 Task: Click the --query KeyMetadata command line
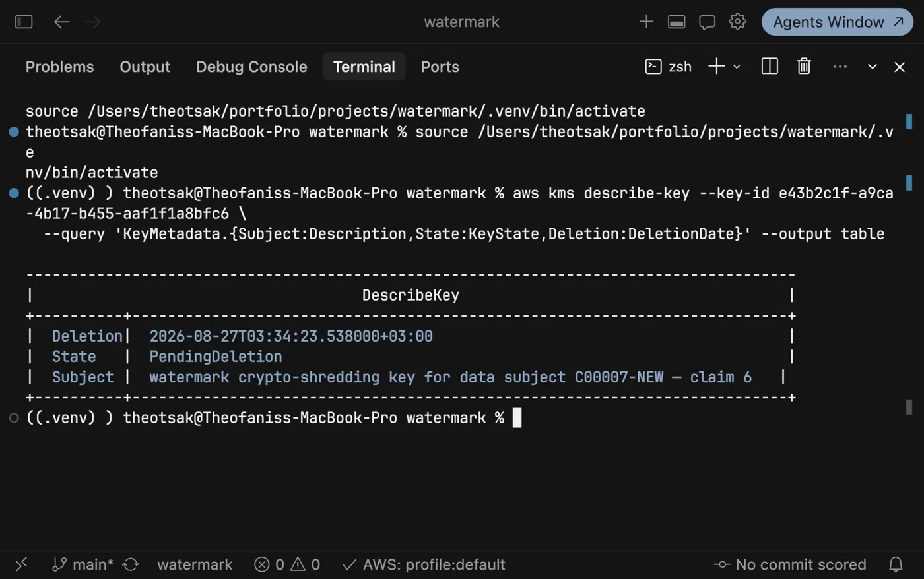[463, 234]
